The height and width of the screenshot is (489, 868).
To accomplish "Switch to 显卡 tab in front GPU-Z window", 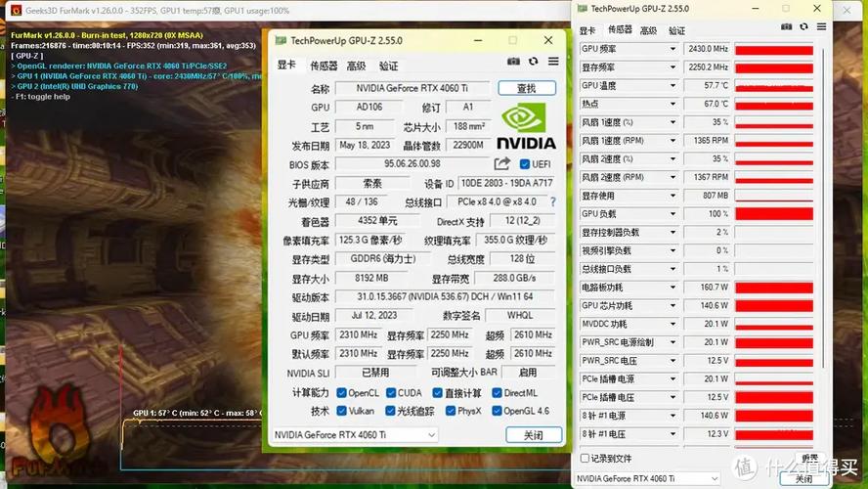I will pyautogui.click(x=286, y=66).
